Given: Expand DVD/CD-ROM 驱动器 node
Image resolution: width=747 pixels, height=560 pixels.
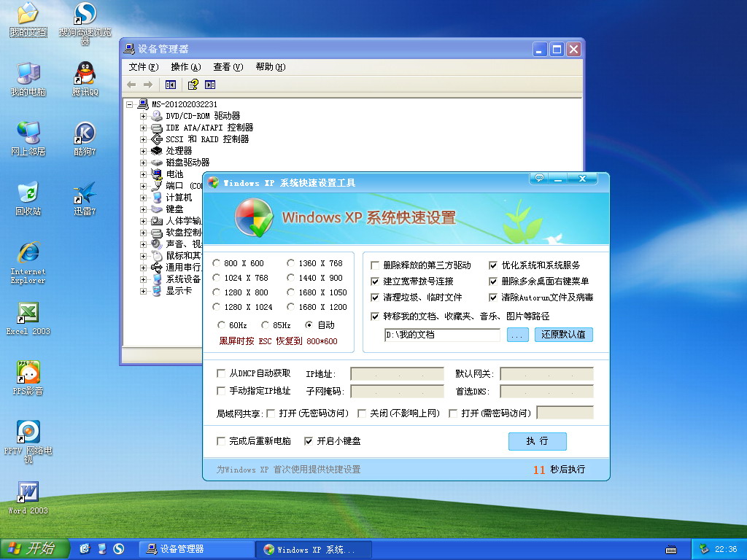Looking at the screenshot, I should [143, 116].
